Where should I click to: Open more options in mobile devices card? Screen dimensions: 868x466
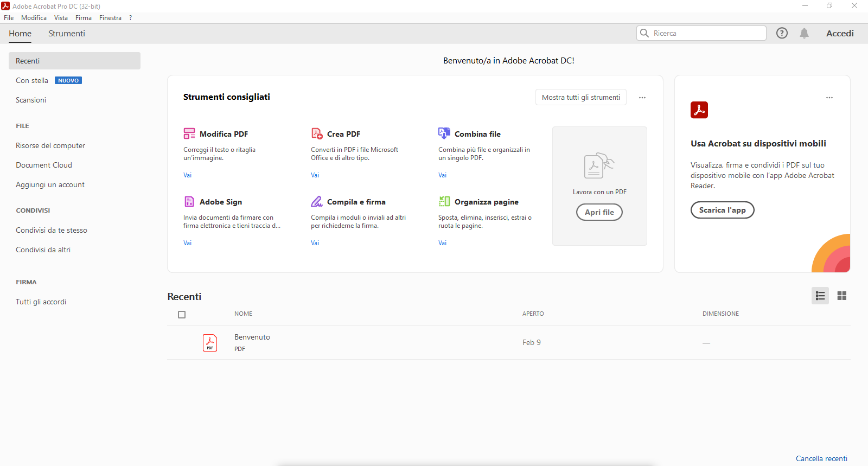(829, 98)
